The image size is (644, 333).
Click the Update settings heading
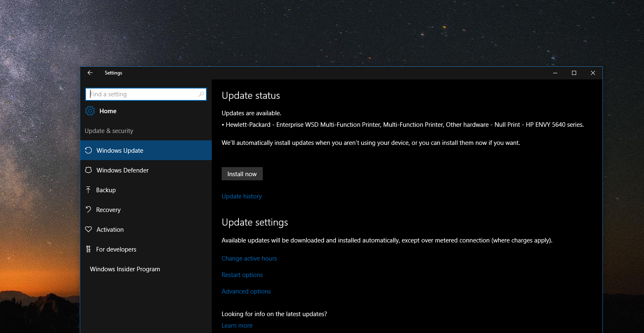(255, 222)
